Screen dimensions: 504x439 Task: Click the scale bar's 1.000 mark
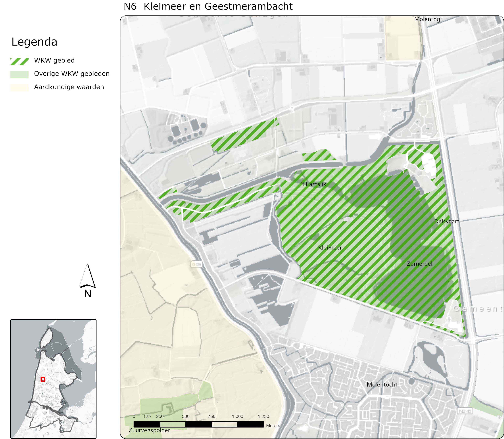point(237,416)
